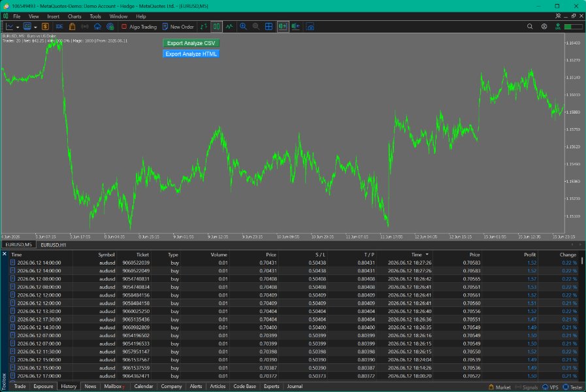This screenshot has height=392, width=586.
Task: Toggle chart auto scroll icon
Action: (283, 27)
